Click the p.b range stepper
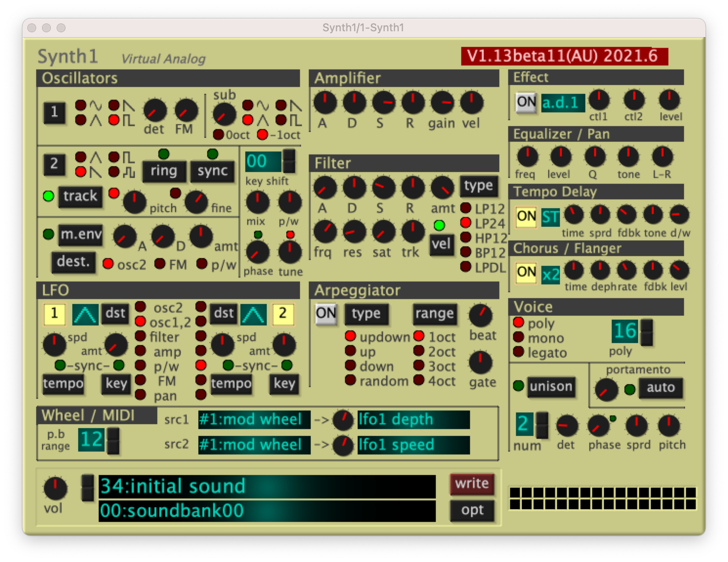The width and height of the screenshot is (728, 562). click(x=113, y=440)
